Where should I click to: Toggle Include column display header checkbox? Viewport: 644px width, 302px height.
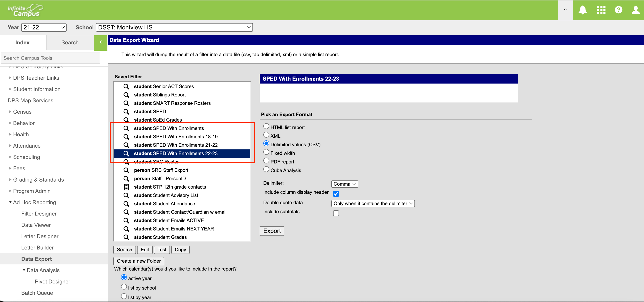click(x=336, y=194)
